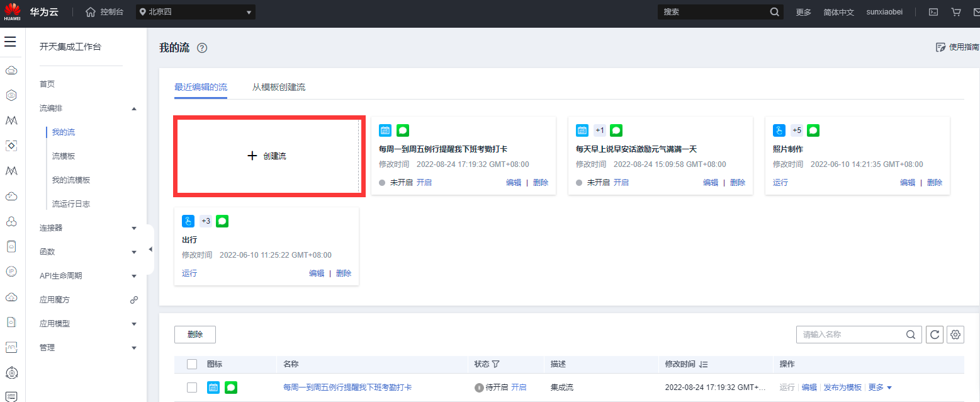Click 删除 on the 照片制作 card

tap(935, 182)
